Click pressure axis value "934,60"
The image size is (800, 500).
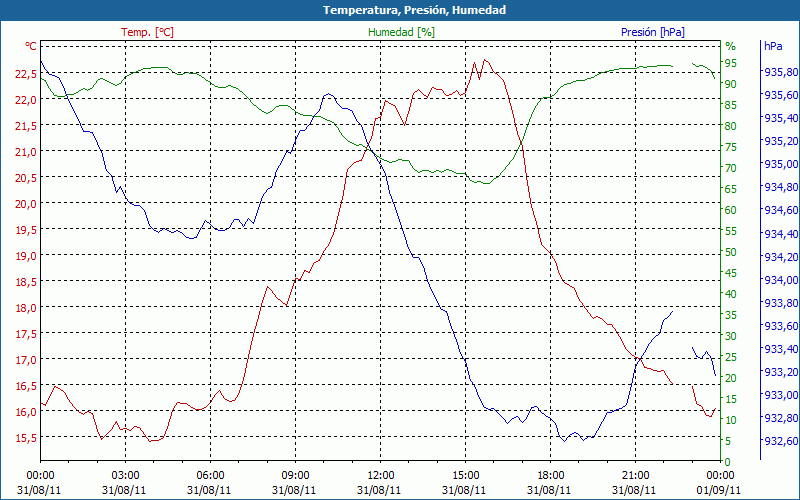781,210
